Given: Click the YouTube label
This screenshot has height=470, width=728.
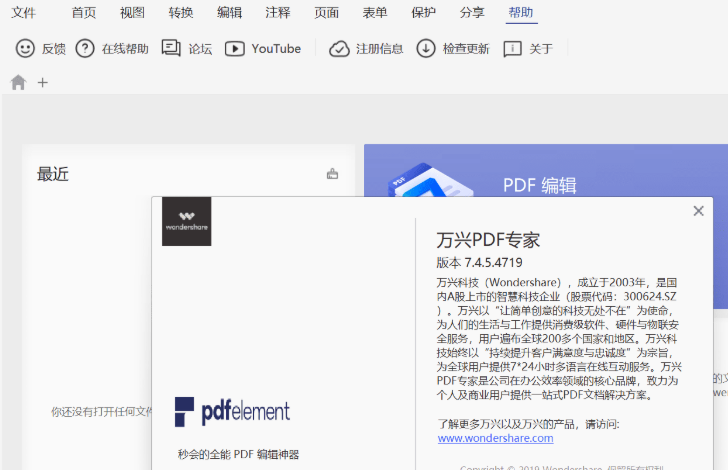Looking at the screenshot, I should pyautogui.click(x=276, y=49).
